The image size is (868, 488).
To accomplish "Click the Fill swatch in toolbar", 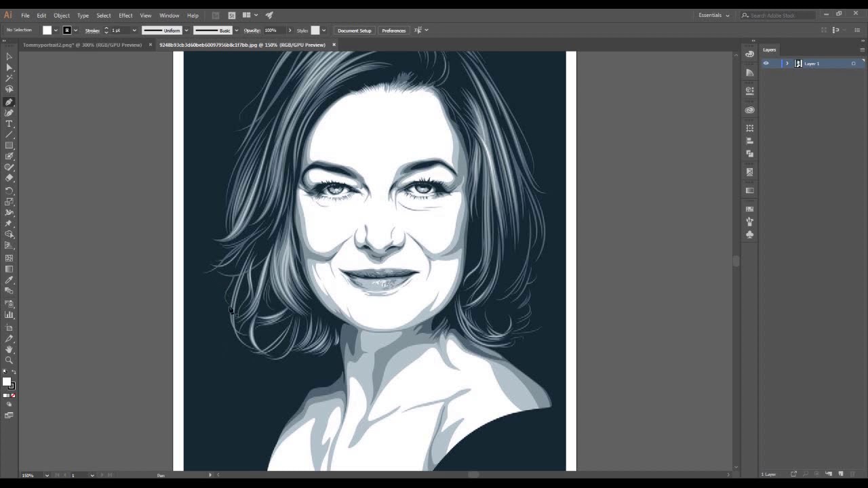I will coord(7,382).
